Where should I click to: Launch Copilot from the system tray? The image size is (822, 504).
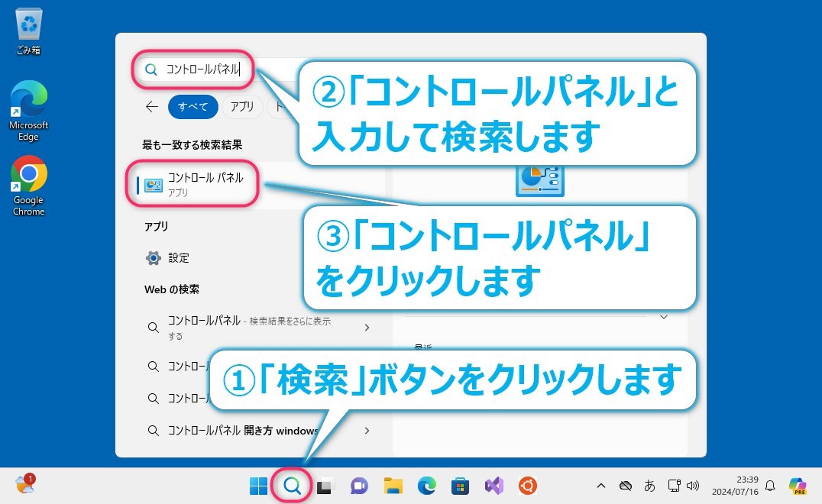coord(798,485)
